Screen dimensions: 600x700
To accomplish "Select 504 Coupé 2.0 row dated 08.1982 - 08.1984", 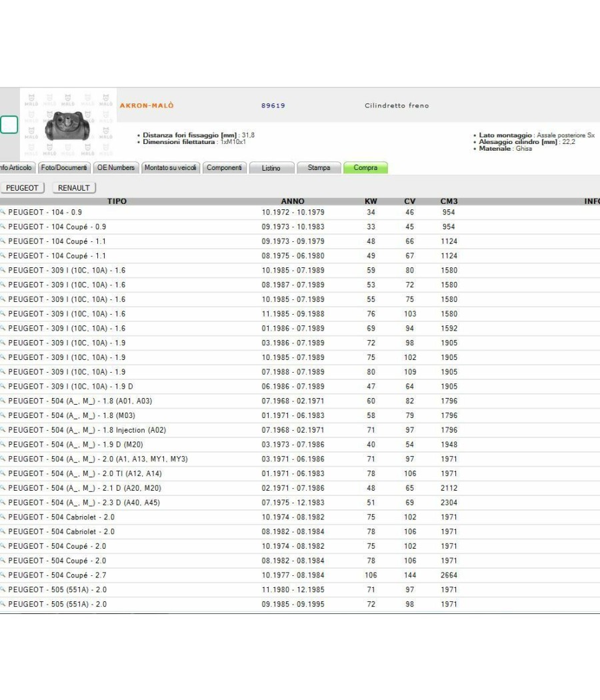I will tap(300, 561).
